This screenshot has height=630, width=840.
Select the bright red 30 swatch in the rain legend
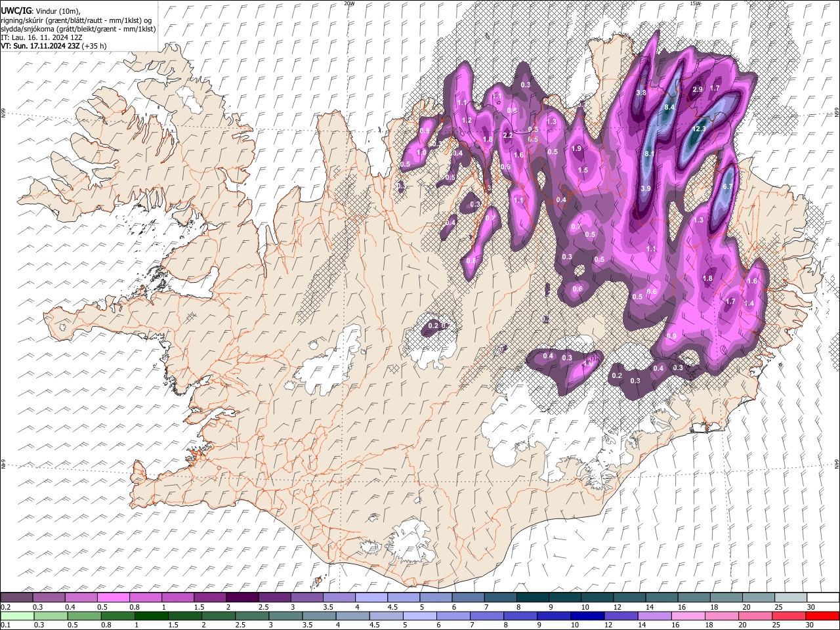(822, 616)
